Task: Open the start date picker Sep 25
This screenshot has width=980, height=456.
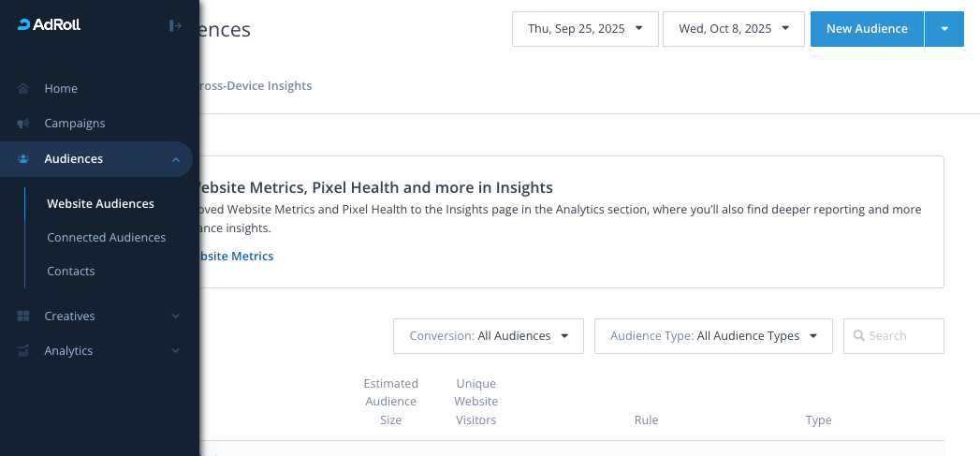Action: 585,29
